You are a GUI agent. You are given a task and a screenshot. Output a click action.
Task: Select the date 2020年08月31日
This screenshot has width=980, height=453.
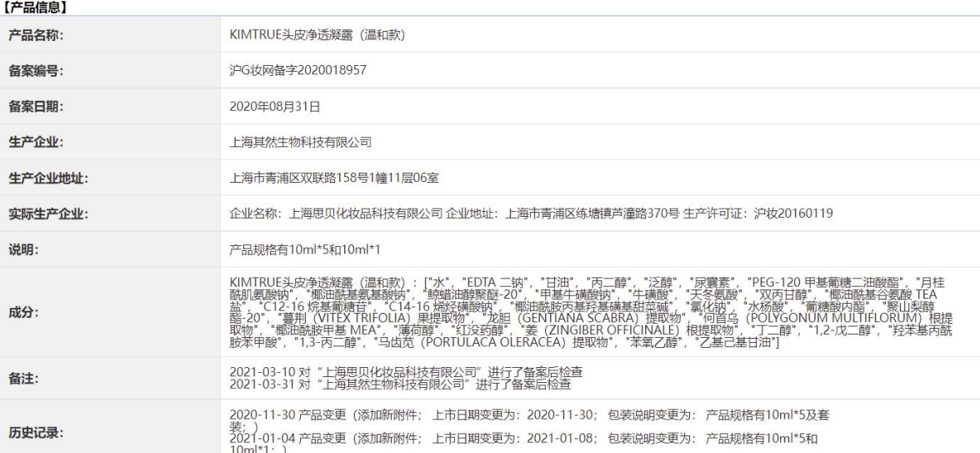274,107
